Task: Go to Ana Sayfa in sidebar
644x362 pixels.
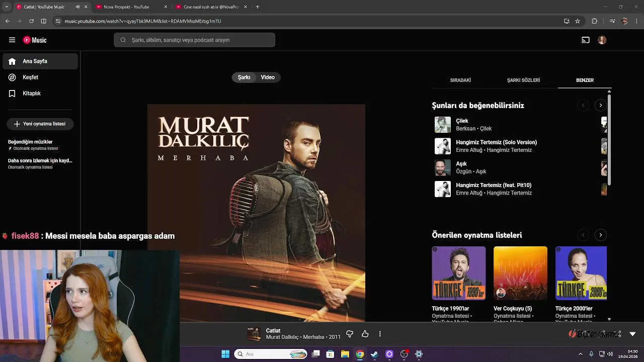Action: pos(40,61)
